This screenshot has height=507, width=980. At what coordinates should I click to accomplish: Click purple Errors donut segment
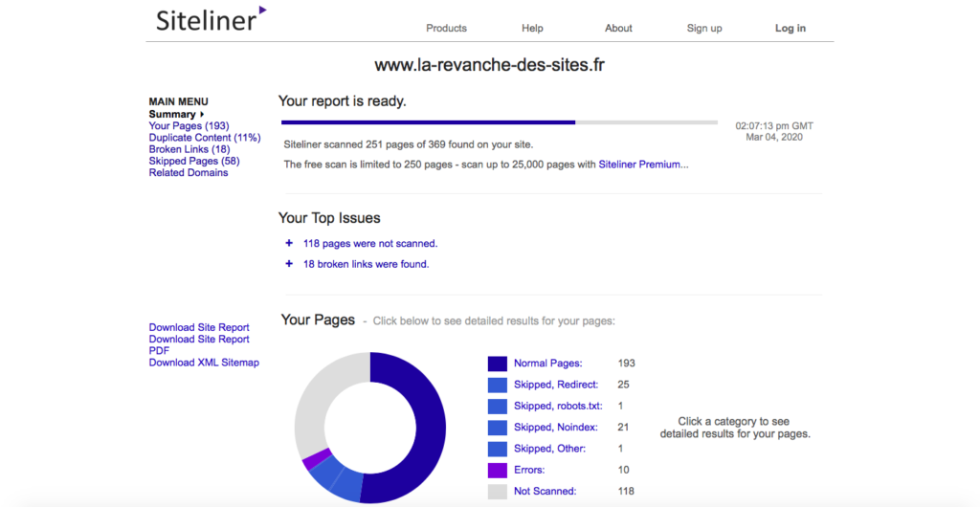pyautogui.click(x=316, y=459)
